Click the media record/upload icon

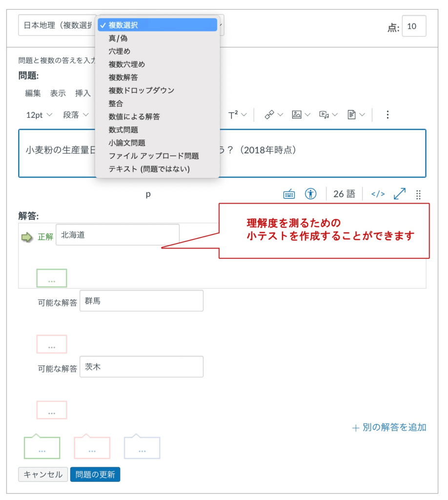coord(324,115)
